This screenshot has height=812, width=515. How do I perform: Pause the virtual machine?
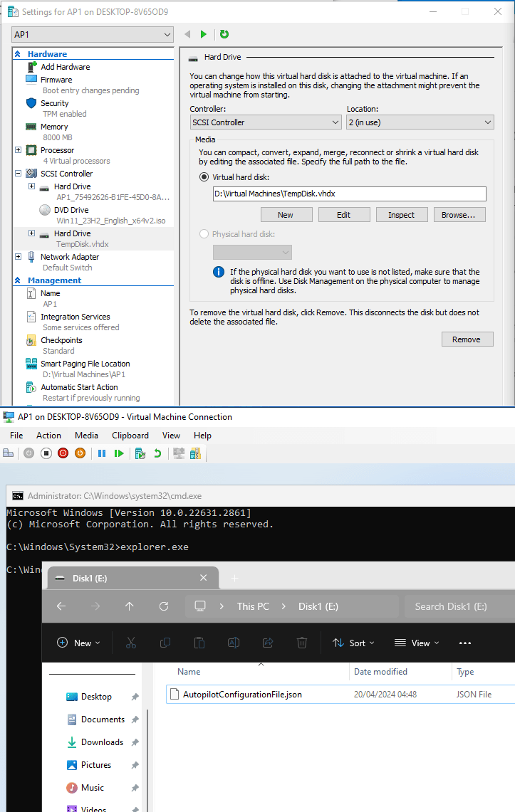tap(102, 453)
